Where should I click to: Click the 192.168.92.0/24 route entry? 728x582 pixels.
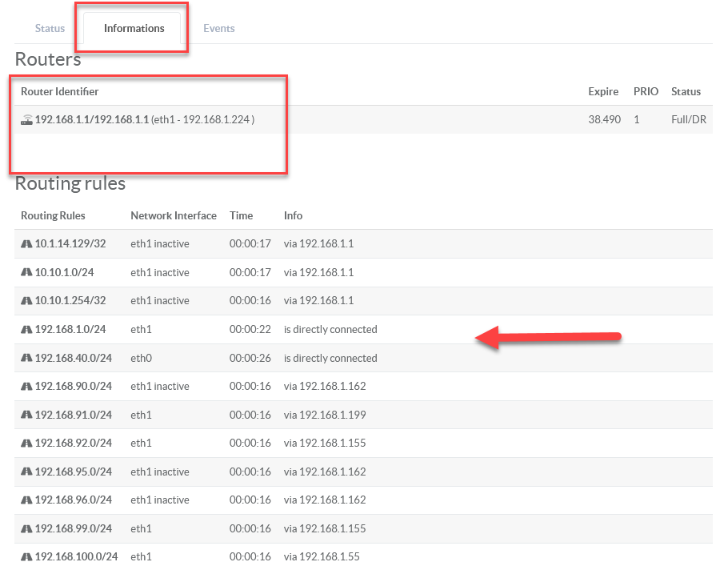(74, 444)
